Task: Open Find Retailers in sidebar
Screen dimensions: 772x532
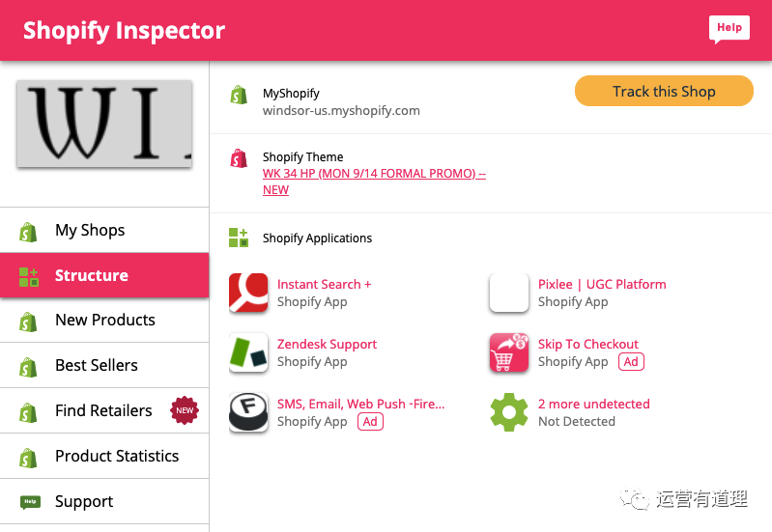Action: [x=104, y=410]
